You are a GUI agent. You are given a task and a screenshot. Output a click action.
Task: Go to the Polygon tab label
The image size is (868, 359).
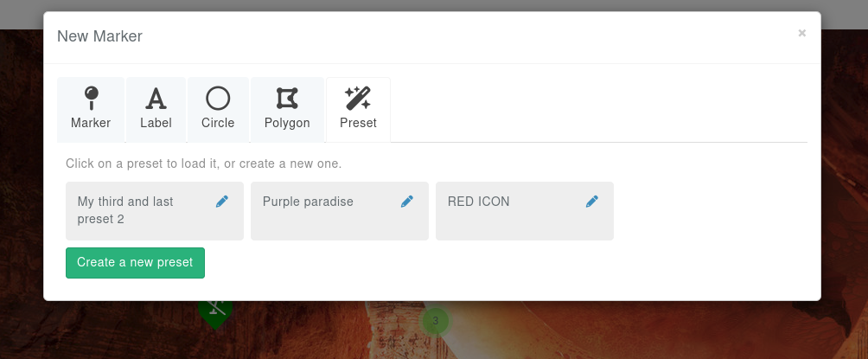(287, 123)
